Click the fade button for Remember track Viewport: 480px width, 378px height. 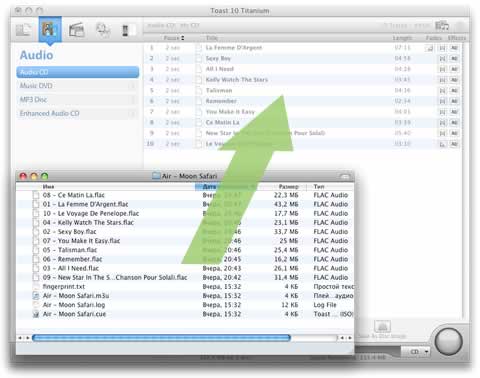pos(442,101)
